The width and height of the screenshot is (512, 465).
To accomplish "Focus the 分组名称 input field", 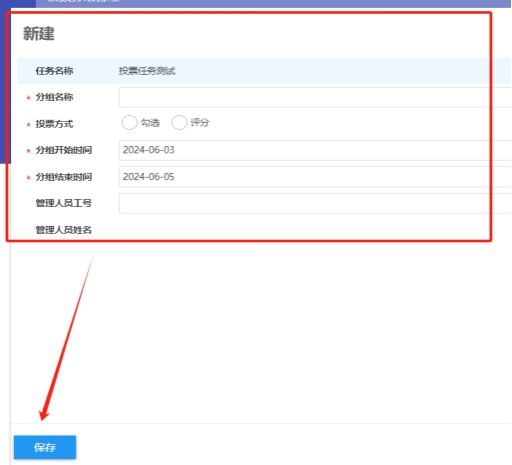I will coord(315,97).
